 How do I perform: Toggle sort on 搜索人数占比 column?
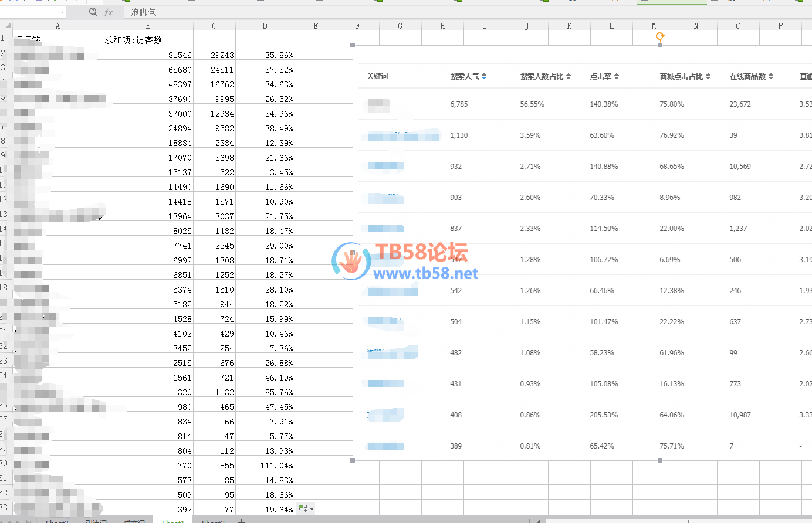pyautogui.click(x=569, y=76)
